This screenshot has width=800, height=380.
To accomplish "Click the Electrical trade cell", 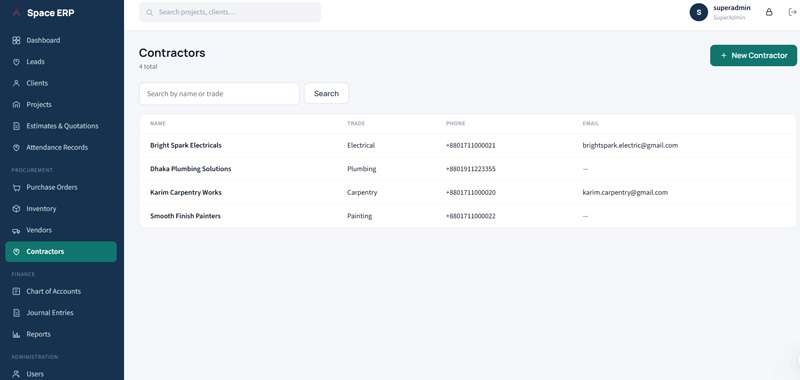I will [x=361, y=145].
